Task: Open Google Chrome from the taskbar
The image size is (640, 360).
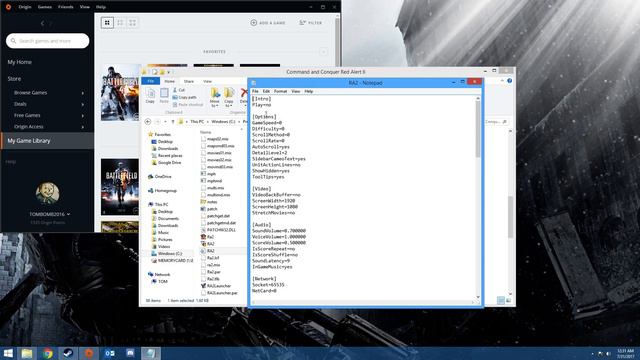Action: tap(48, 353)
